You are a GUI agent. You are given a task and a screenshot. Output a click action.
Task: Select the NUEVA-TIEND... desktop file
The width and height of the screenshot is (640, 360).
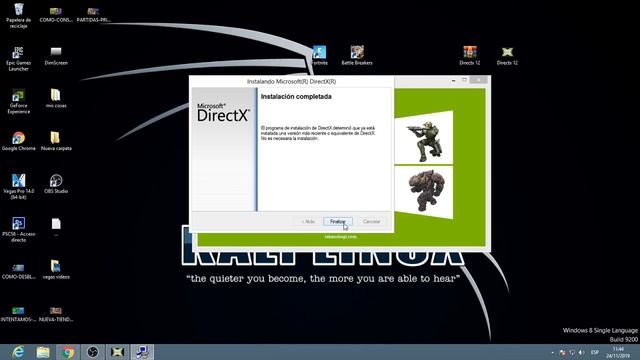[56, 314]
